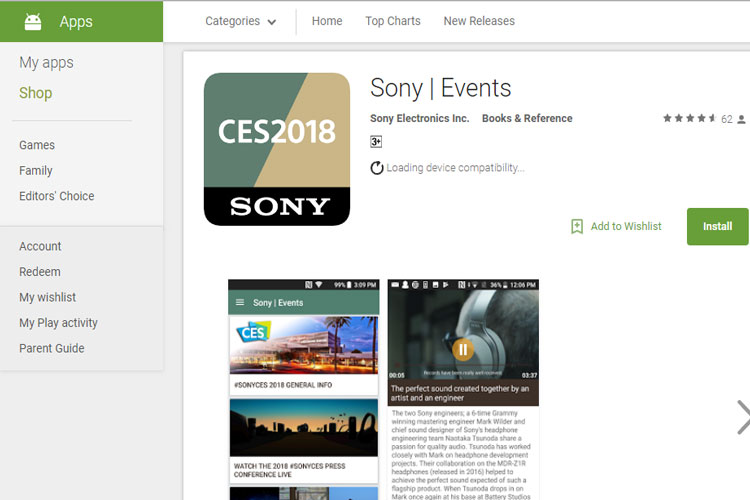This screenshot has width=750, height=500.
Task: Open My wishlist
Action: coord(47,297)
